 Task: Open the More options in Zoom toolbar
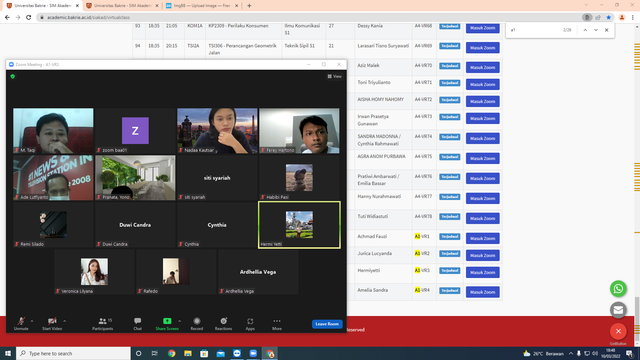tap(277, 324)
